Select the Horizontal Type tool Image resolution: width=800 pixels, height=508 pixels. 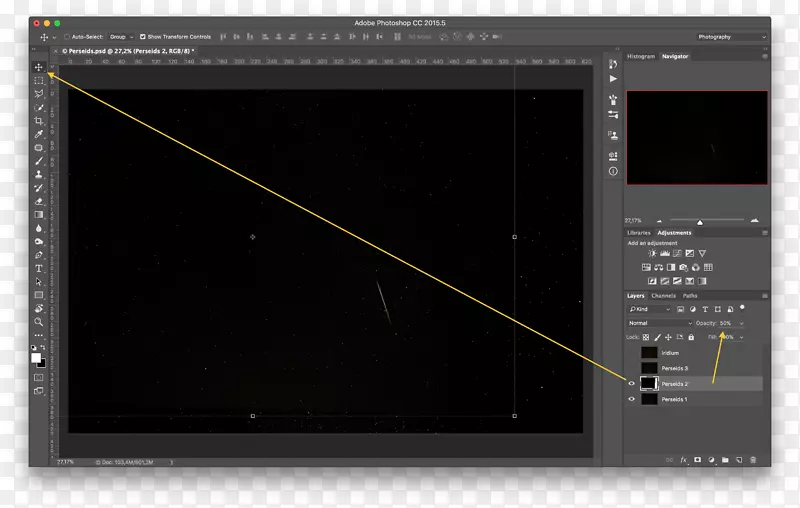[39, 268]
